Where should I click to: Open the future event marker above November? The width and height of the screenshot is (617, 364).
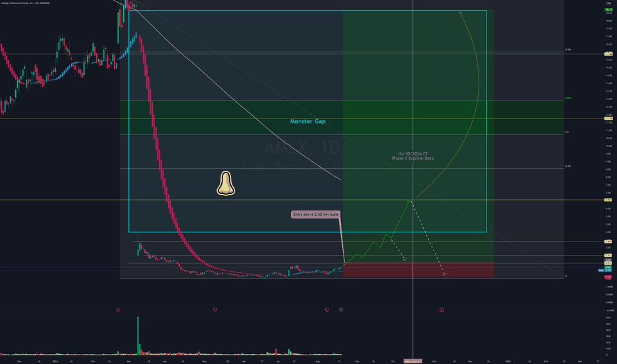[442, 310]
